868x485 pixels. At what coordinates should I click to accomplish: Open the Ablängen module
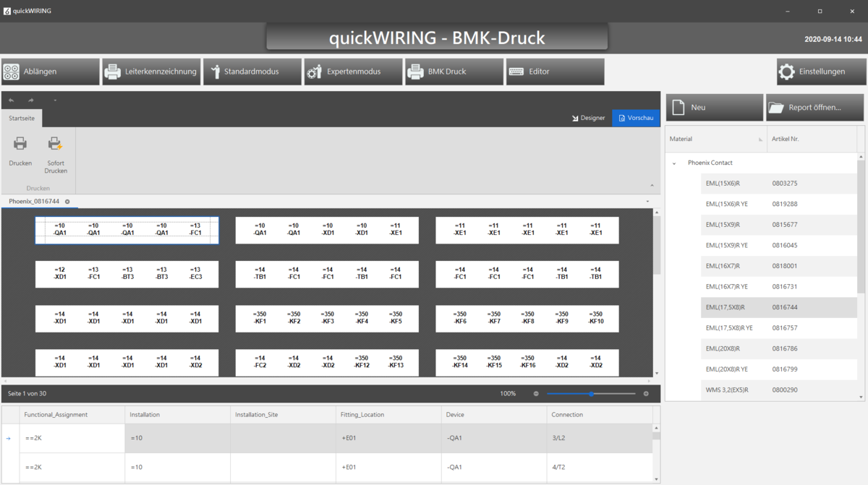pos(50,72)
